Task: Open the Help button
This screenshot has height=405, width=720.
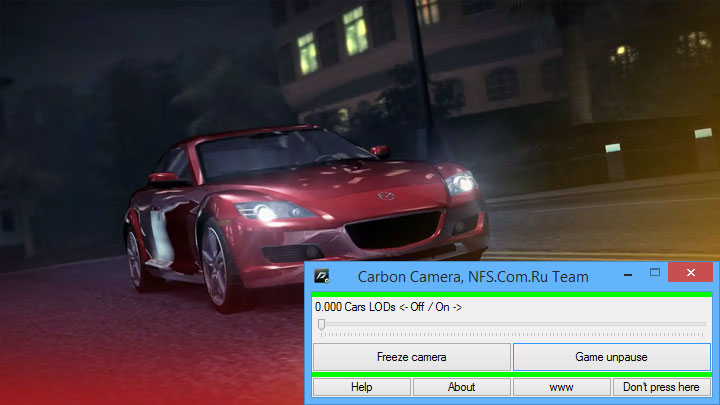Action: (361, 387)
